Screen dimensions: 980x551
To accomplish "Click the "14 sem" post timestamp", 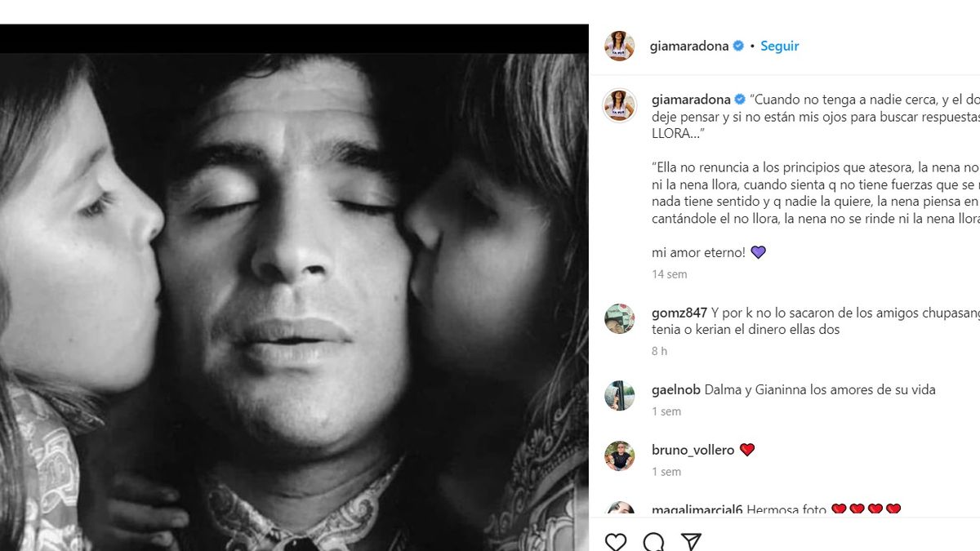I will pyautogui.click(x=669, y=274).
